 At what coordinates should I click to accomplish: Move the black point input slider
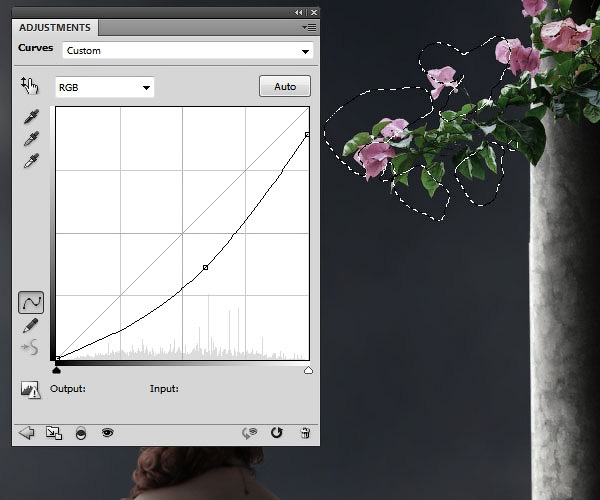pyautogui.click(x=56, y=370)
